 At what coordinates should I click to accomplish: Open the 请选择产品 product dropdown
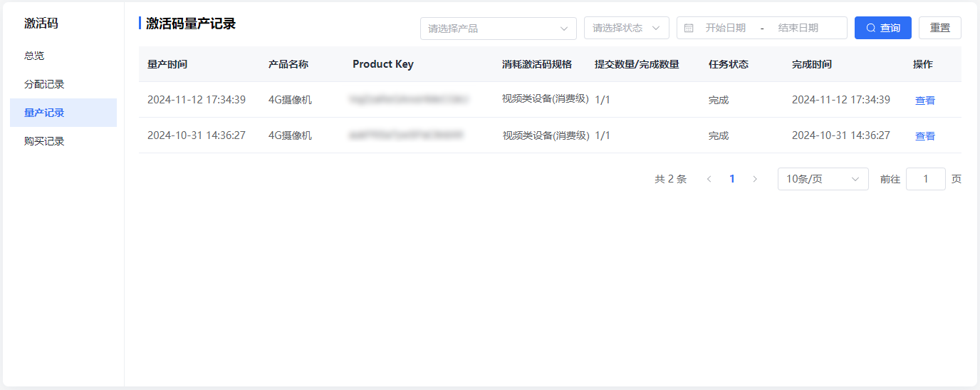(x=499, y=29)
